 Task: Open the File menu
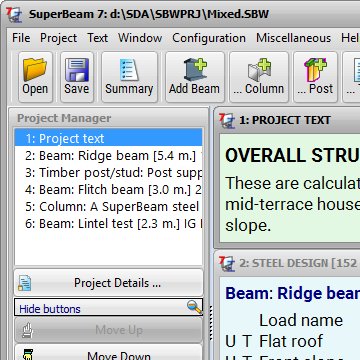click(x=21, y=38)
